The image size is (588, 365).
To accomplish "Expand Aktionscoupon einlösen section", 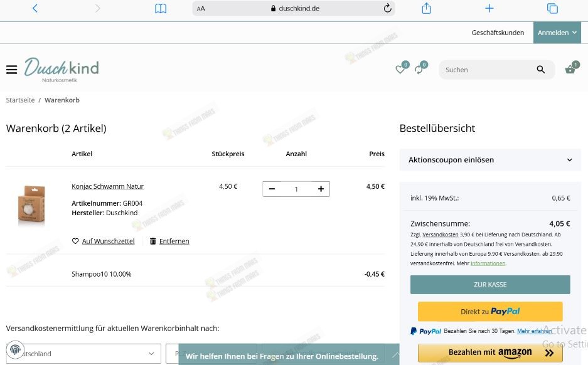I will 490,160.
